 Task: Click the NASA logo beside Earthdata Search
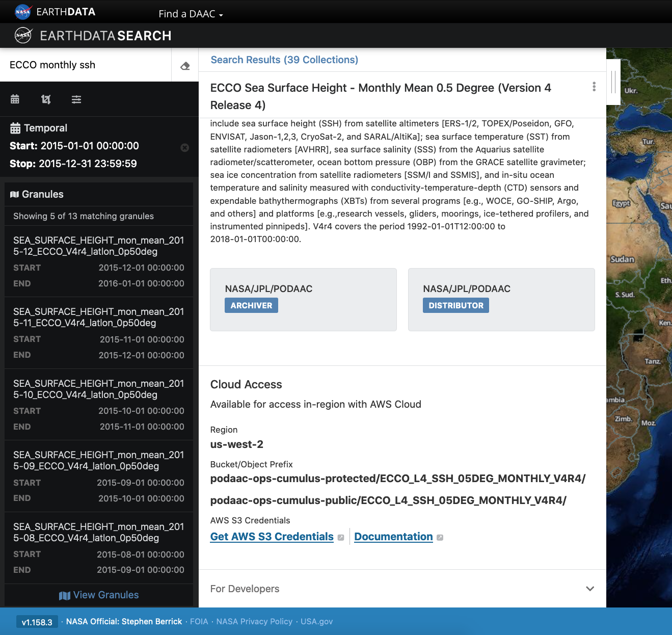pos(23,35)
